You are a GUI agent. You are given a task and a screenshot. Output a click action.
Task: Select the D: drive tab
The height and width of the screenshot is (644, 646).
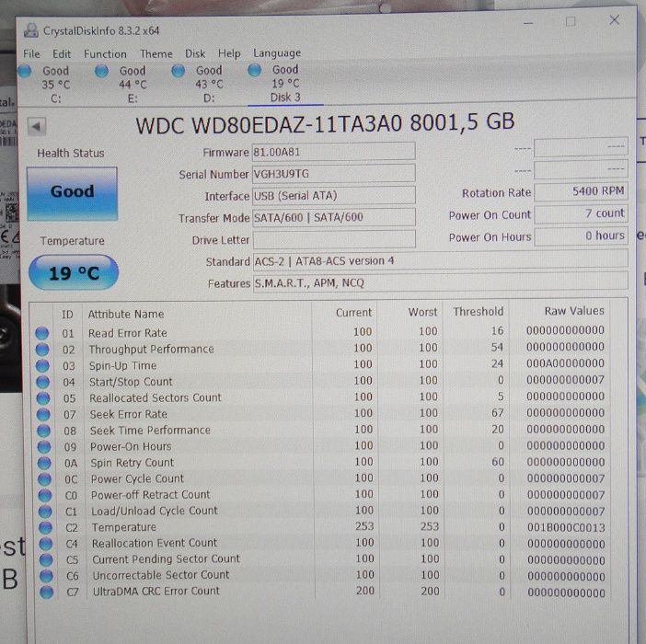[201, 84]
